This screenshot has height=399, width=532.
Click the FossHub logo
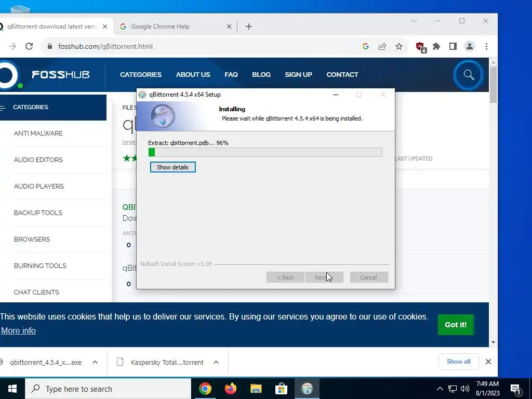60,75
